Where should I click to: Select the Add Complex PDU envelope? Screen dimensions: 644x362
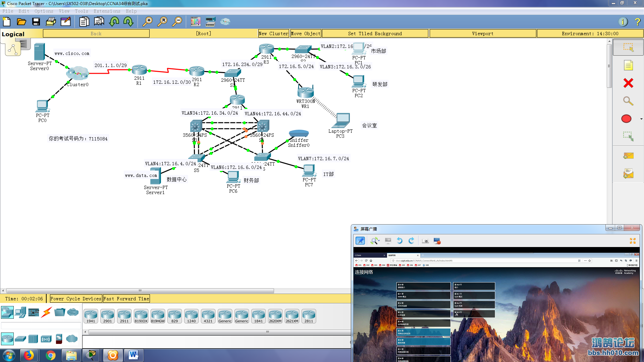click(628, 174)
